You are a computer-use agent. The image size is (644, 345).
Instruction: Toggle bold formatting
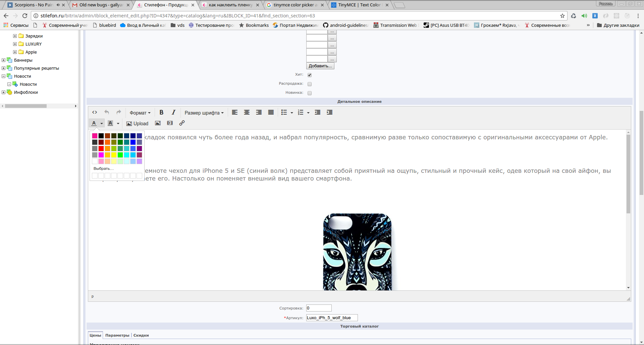click(x=161, y=113)
